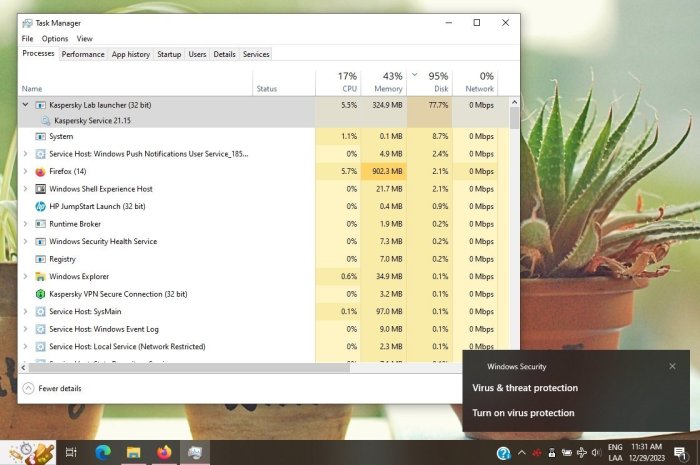Click the Windows Security Health Service icon
The width and height of the screenshot is (700, 465).
click(40, 241)
